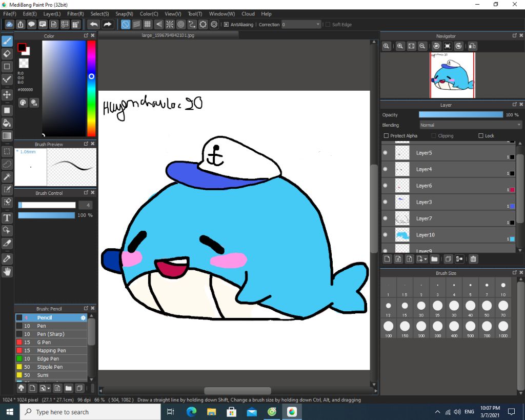The height and width of the screenshot is (420, 525).
Task: Select the Text tool
Action: (x=7, y=218)
